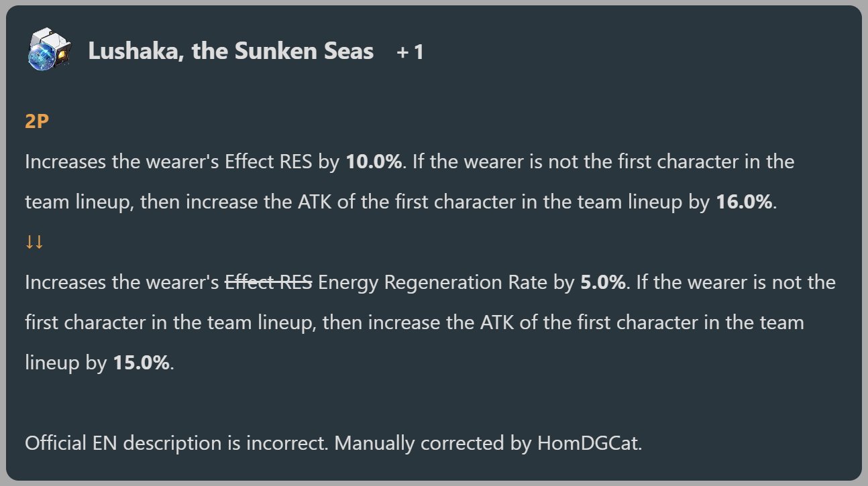This screenshot has width=868, height=486.
Task: Click the bold 16.0% ATK value
Action: point(745,202)
